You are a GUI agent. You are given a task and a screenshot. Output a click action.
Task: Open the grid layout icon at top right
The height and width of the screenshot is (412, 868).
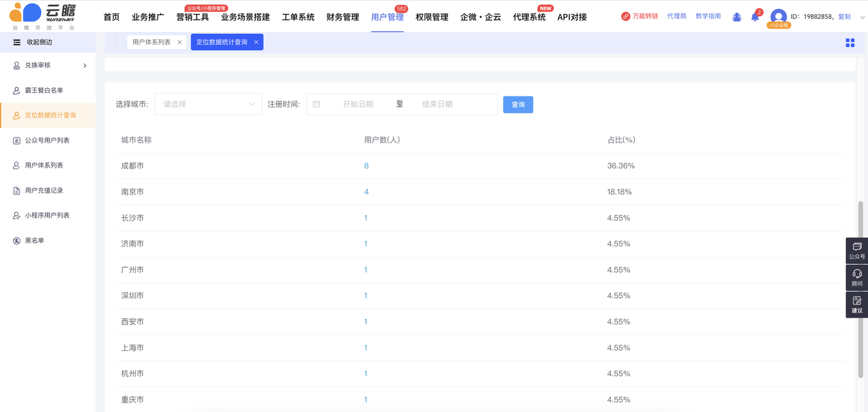coord(850,43)
